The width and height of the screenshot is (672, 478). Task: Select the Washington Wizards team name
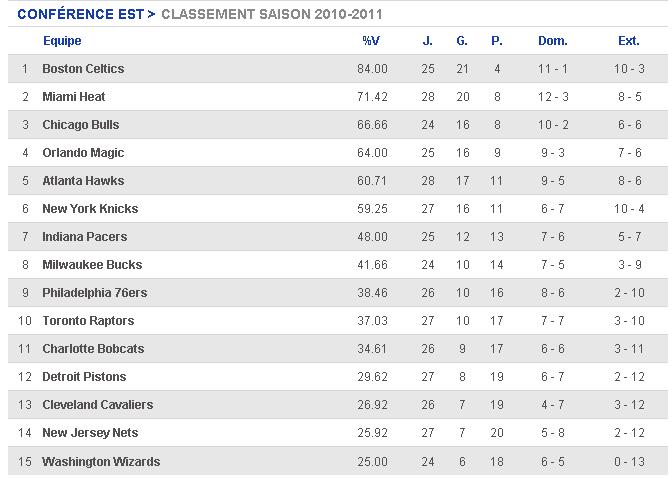pyautogui.click(x=101, y=462)
